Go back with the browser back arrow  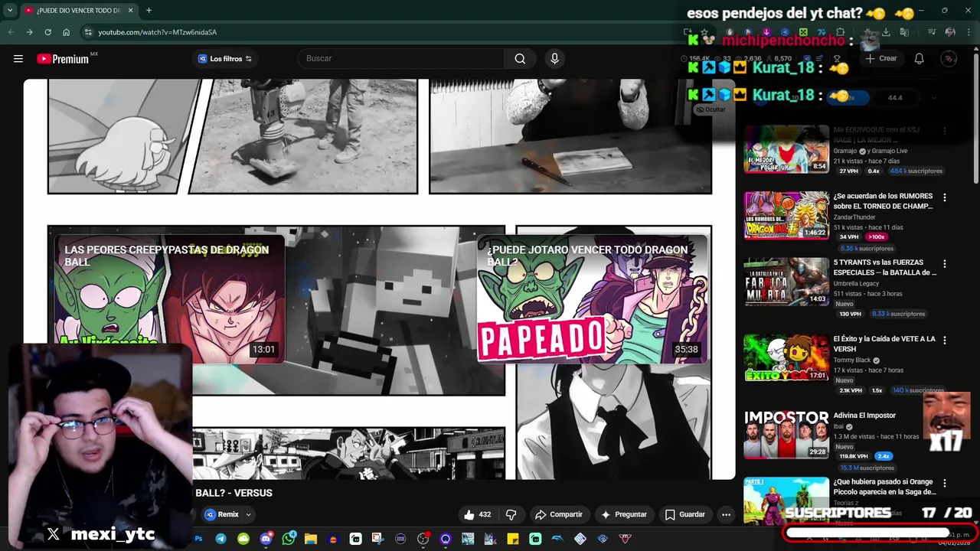click(11, 32)
